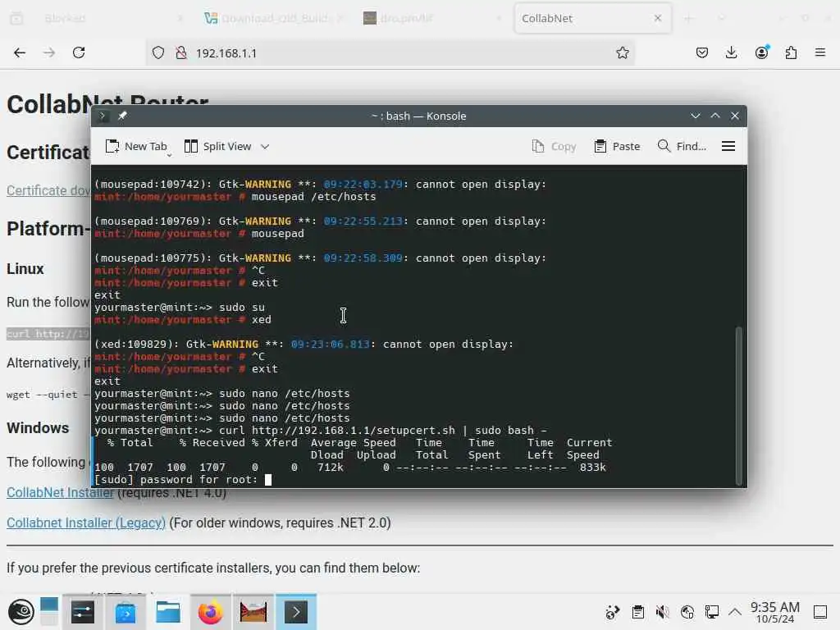
Task: Expand the Split View dropdown chevron
Action: click(265, 146)
